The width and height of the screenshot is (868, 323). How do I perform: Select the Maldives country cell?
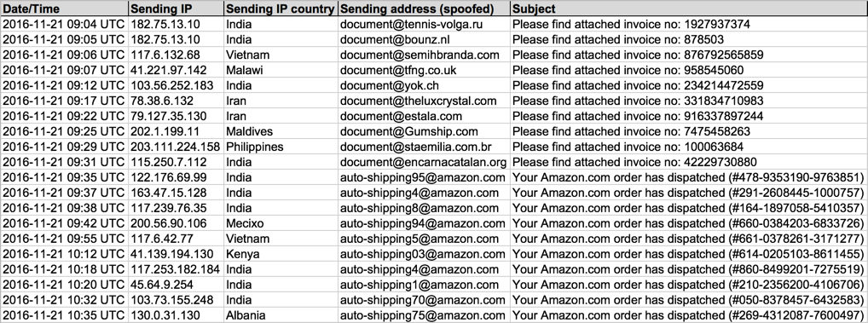[281, 131]
